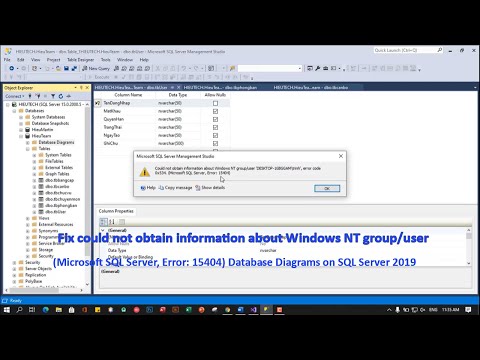Open the Window menu
The width and height of the screenshot is (480, 360).
tap(125, 60)
